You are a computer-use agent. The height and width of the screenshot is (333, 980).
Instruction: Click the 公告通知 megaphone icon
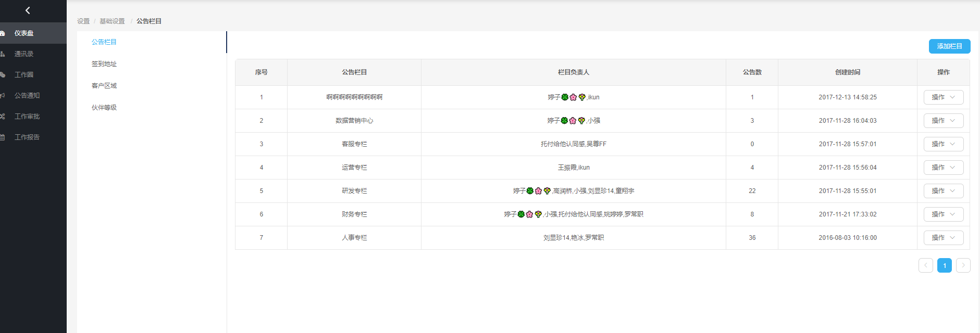(x=3, y=96)
